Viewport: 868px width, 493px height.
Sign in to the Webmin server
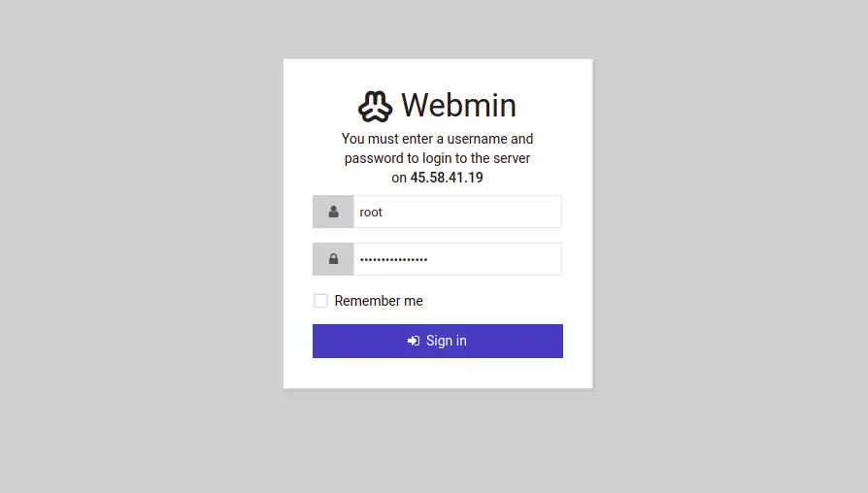coord(438,341)
